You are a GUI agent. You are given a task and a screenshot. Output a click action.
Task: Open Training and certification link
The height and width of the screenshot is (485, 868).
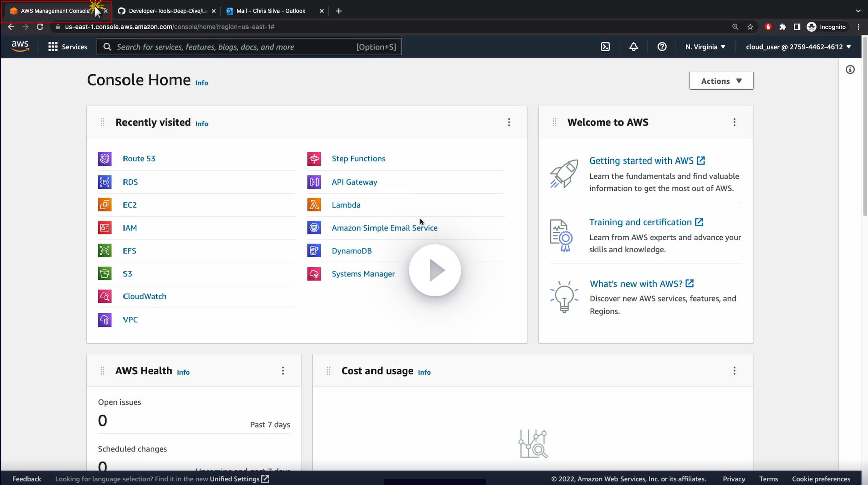click(646, 222)
